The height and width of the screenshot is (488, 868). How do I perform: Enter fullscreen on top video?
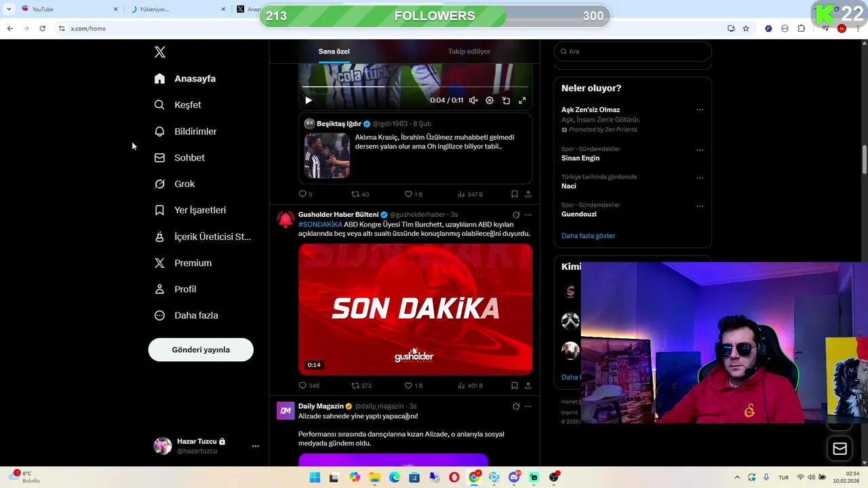pyautogui.click(x=522, y=100)
